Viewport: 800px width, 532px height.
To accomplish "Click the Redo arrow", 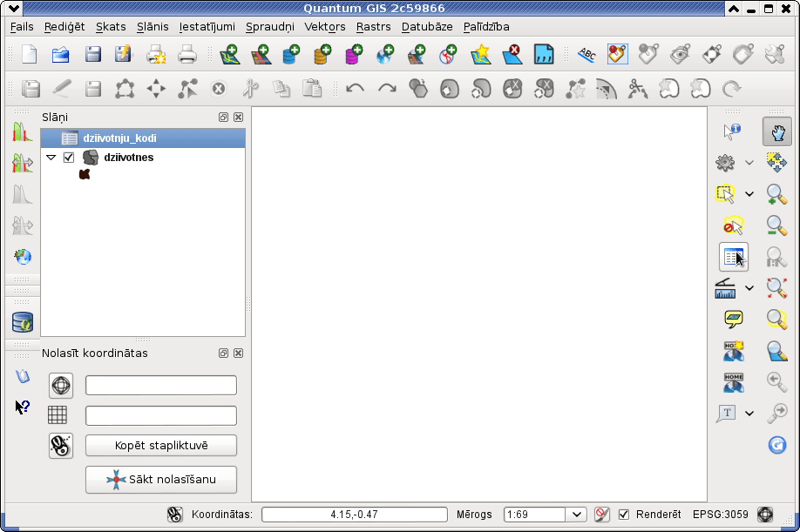I will coord(387,89).
